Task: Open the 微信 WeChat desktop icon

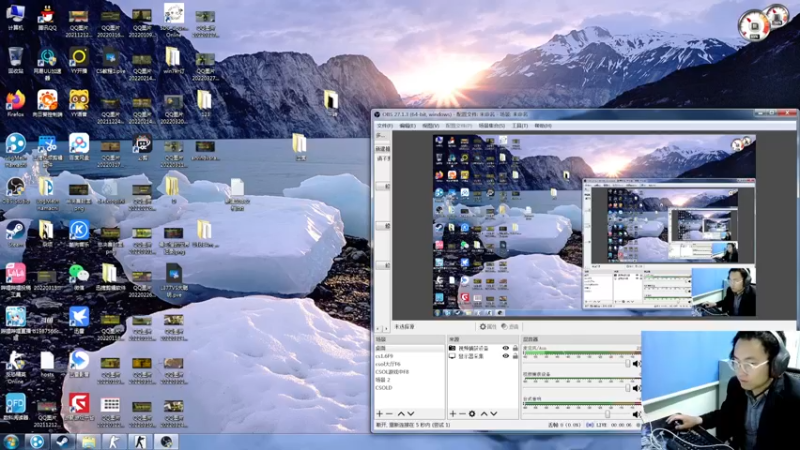Action: (79, 277)
